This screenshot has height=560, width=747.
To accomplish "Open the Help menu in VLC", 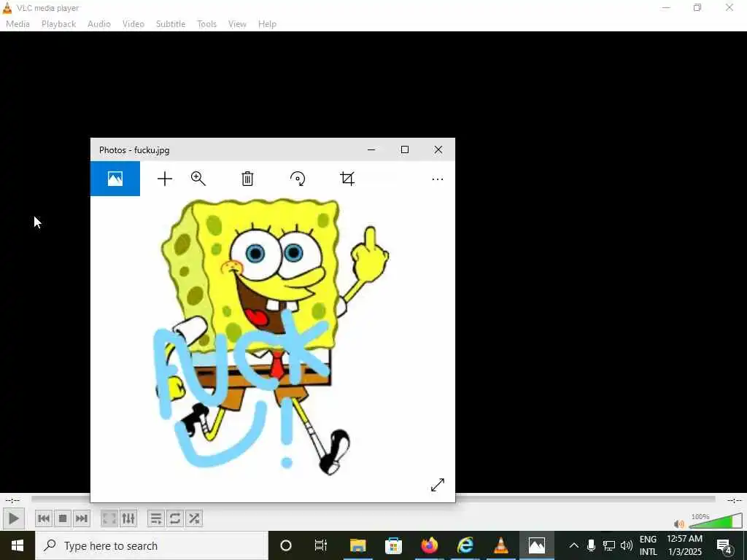I will coord(267,24).
